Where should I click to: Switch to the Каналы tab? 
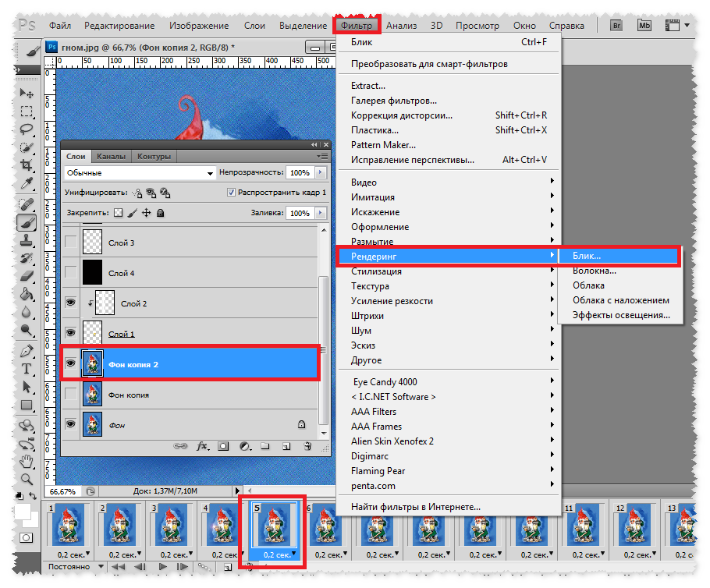[111, 156]
